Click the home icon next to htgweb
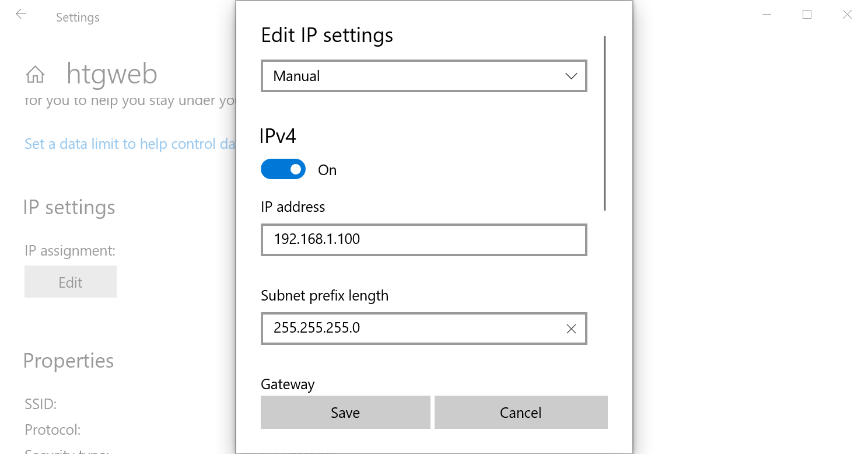The width and height of the screenshot is (868, 454). (34, 74)
